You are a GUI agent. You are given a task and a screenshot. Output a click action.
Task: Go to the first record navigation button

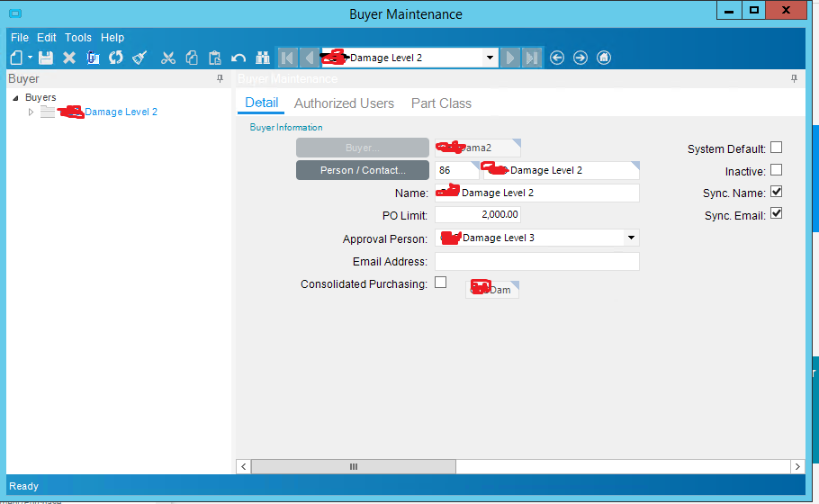tap(287, 58)
